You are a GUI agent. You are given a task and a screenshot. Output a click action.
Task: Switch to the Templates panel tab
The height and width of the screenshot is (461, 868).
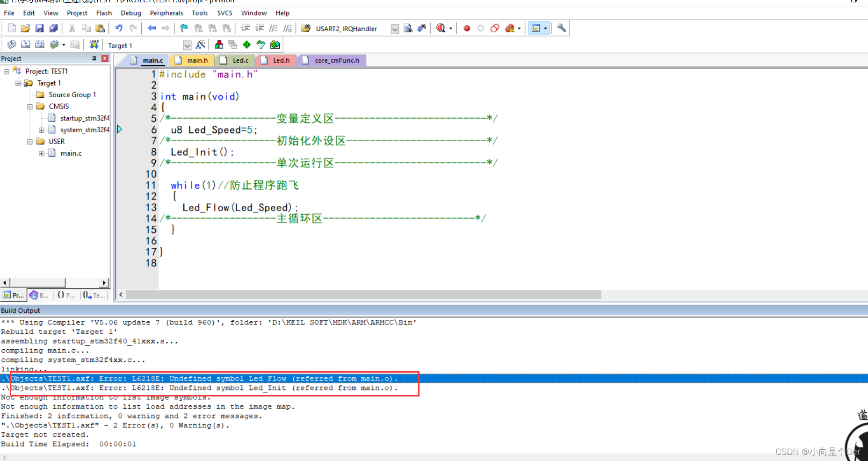94,295
